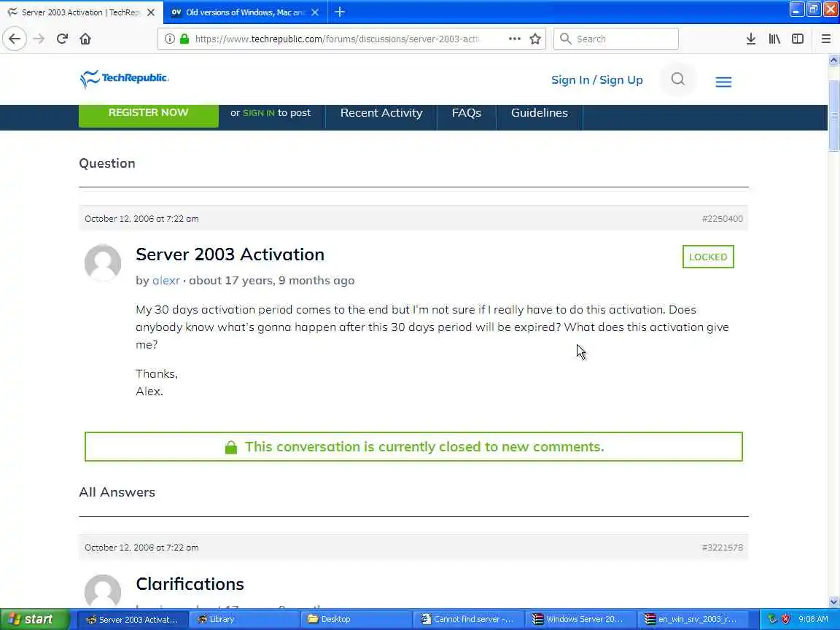
Task: Open the browser home page icon
Action: [x=85, y=39]
